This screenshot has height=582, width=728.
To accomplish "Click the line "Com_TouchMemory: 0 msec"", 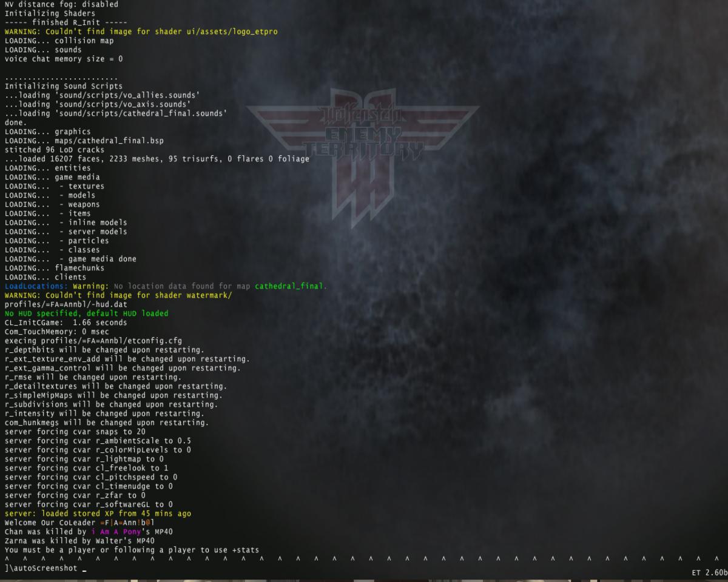I will (x=56, y=332).
